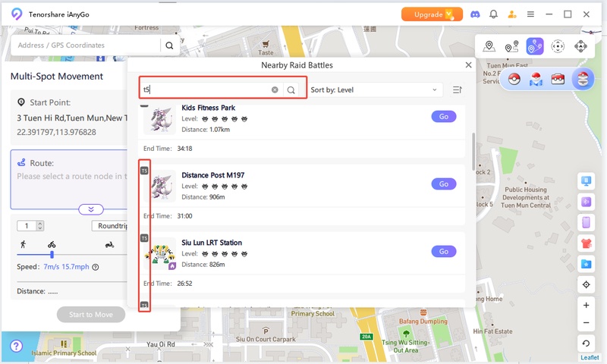Select walking speed icon
Image resolution: width=607 pixels, height=364 pixels.
tap(24, 244)
